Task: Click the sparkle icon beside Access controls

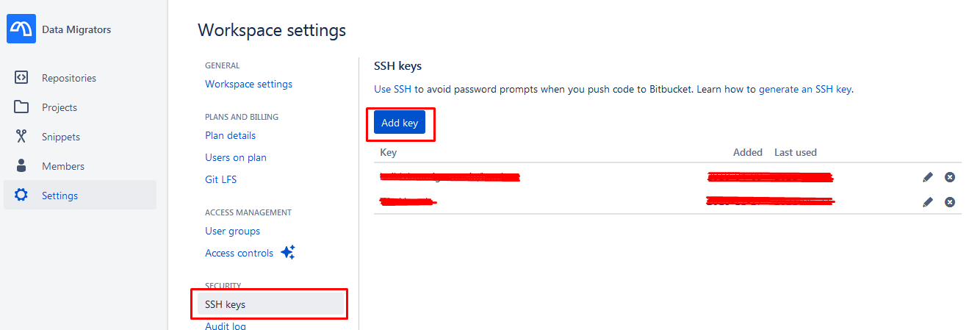Action: click(288, 253)
